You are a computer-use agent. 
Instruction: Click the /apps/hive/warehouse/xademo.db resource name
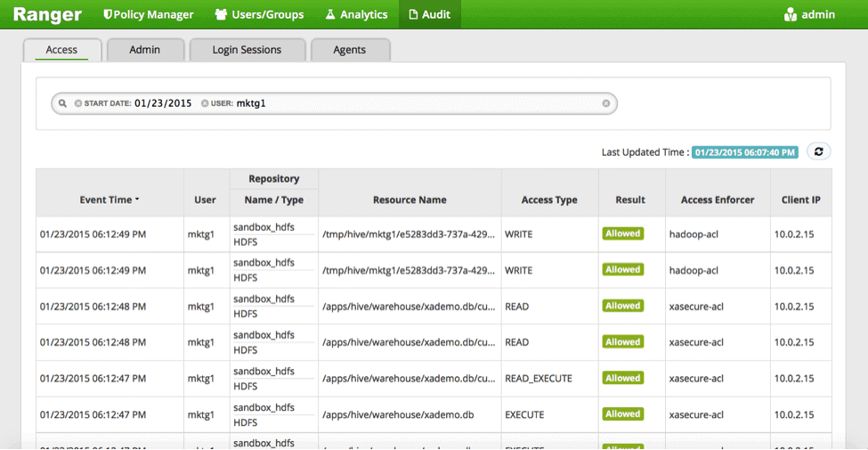coord(396,414)
